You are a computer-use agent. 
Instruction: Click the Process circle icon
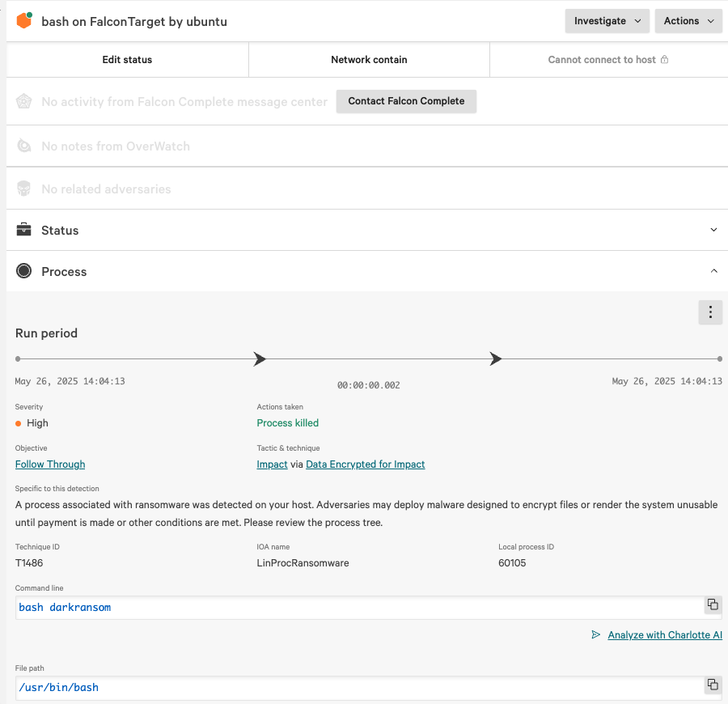[x=24, y=271]
